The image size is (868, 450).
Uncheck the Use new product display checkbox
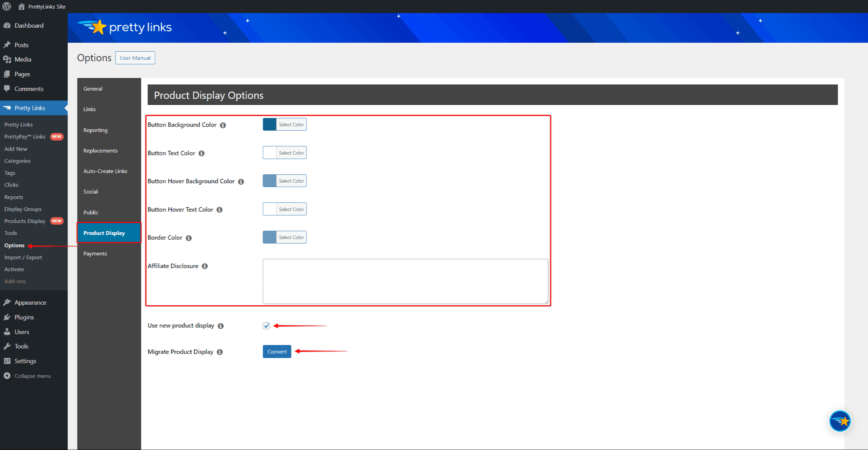[266, 326]
